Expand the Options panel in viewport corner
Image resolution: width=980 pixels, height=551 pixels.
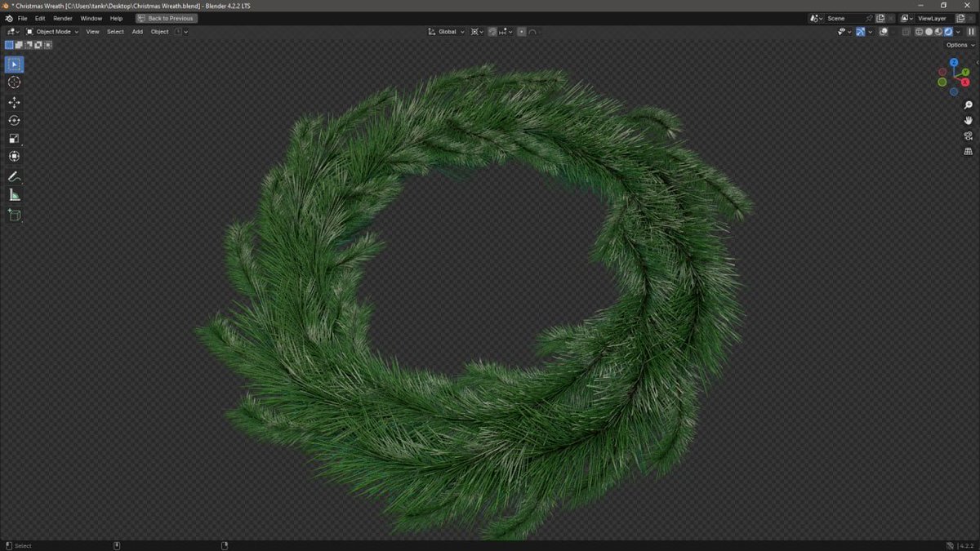click(957, 45)
